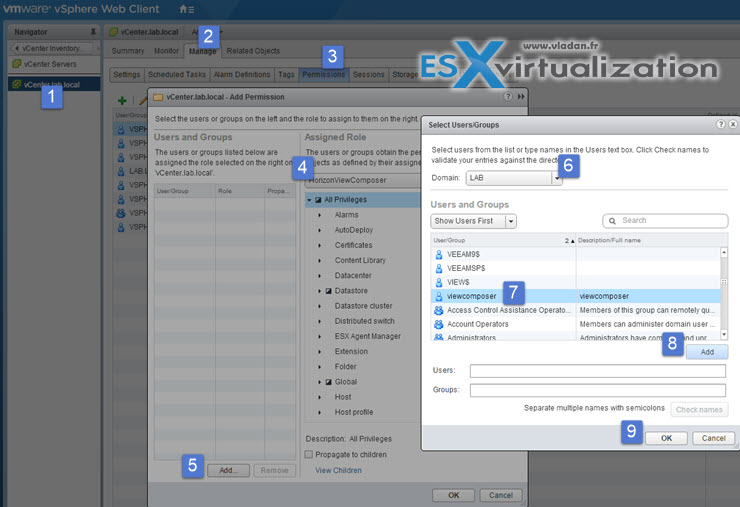Expand Alarms privilege node
The width and height of the screenshot is (740, 507).
coord(320,215)
